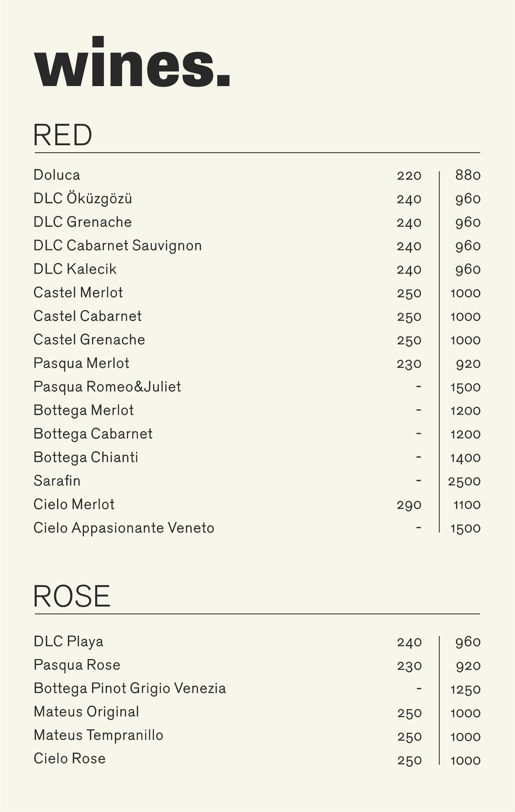Tap the Castel Merlot entry
Image resolution: width=515 pixels, height=812 pixels.
[x=78, y=293]
